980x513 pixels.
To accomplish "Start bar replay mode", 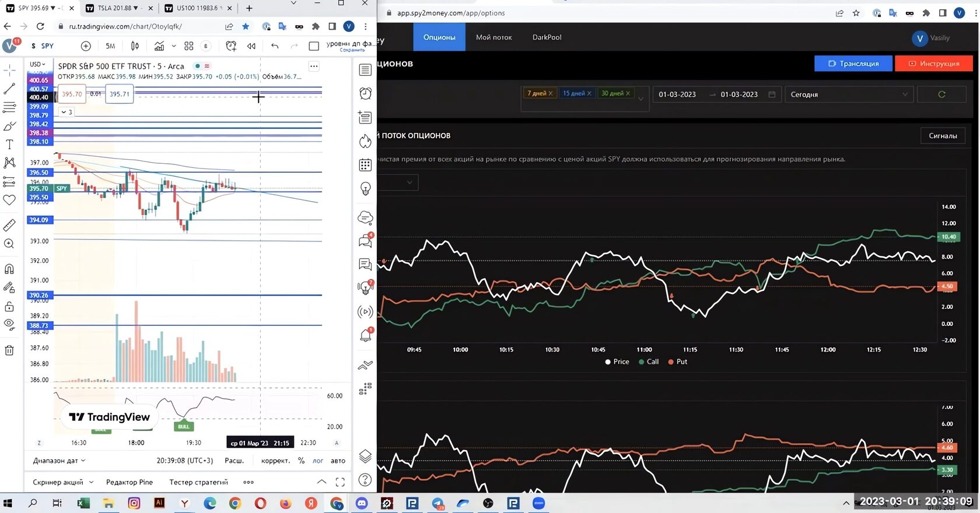I will [251, 46].
